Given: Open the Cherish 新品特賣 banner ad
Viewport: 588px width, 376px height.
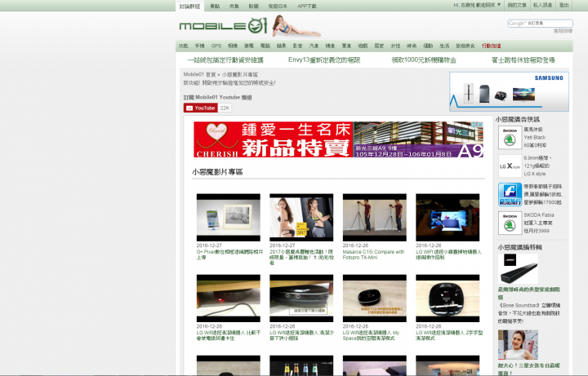Looking at the screenshot, I should pyautogui.click(x=338, y=139).
